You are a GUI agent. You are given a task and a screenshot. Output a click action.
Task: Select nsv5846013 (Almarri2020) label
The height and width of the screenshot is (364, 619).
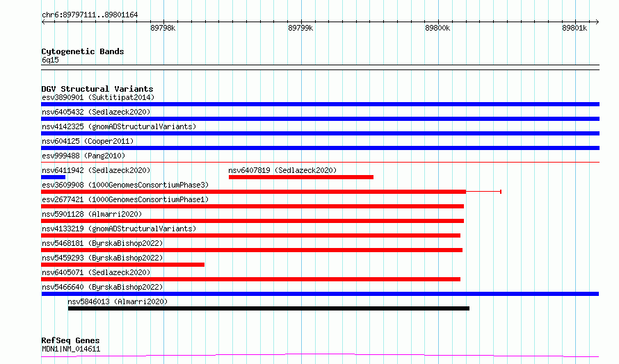(x=118, y=301)
